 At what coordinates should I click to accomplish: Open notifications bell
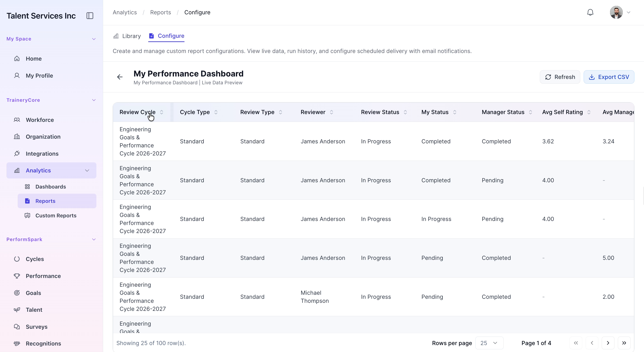point(590,12)
